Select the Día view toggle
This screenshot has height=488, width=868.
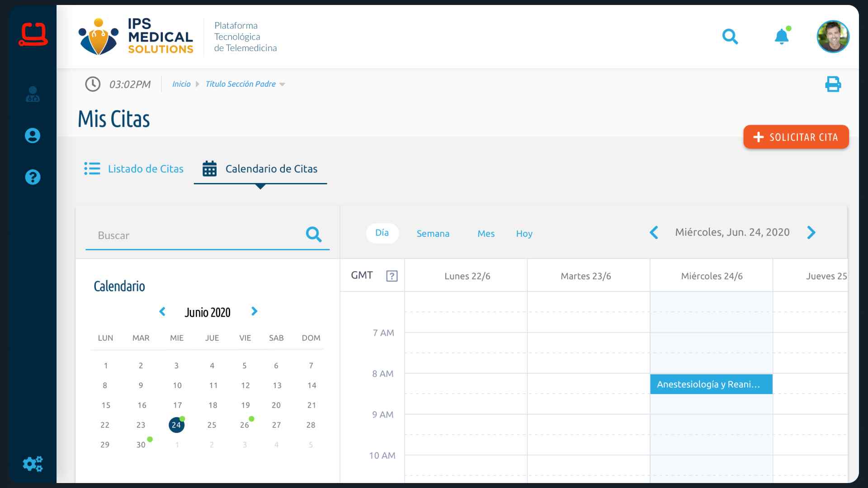click(x=382, y=233)
